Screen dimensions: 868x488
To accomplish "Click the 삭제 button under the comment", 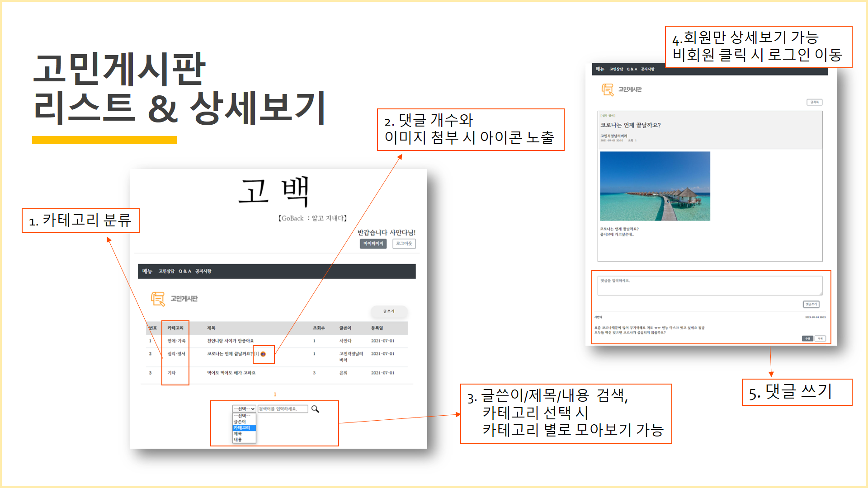I will click(821, 338).
